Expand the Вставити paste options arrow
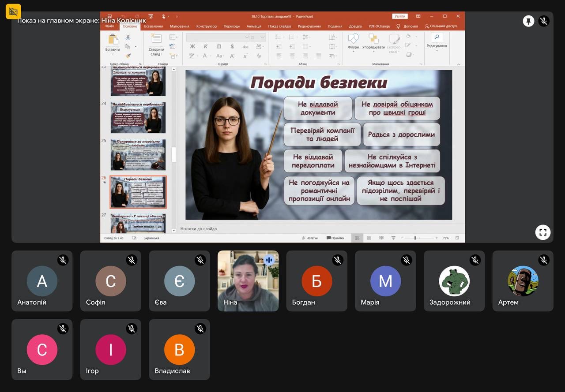 [113, 54]
